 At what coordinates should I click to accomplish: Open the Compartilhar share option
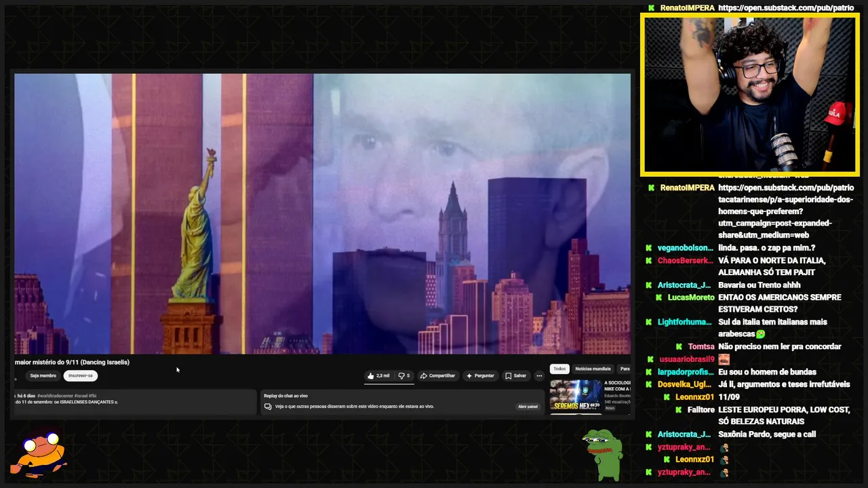click(437, 375)
